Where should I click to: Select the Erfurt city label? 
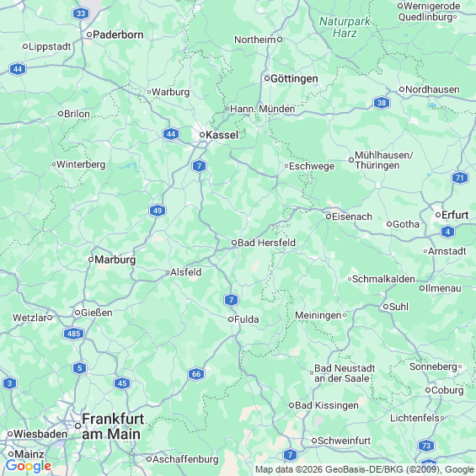[x=455, y=215]
